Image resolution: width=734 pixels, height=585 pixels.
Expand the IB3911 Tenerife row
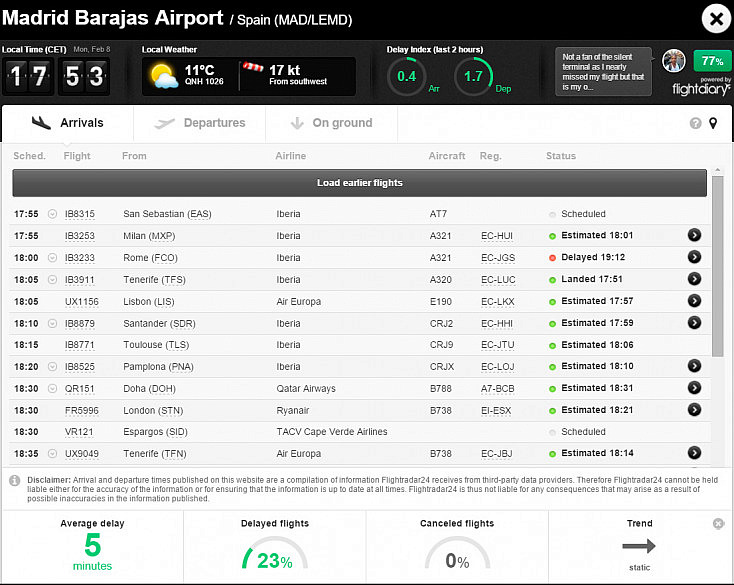pyautogui.click(x=52, y=279)
